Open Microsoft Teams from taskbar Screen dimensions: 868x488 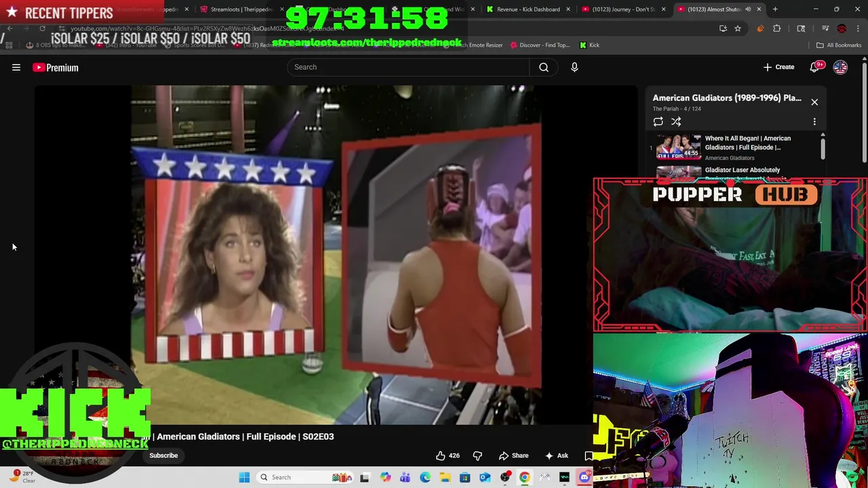click(405, 477)
